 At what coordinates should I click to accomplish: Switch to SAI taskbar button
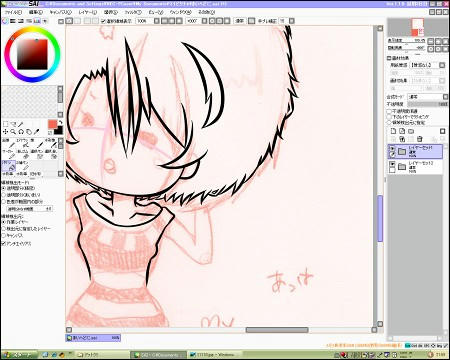click(x=159, y=355)
